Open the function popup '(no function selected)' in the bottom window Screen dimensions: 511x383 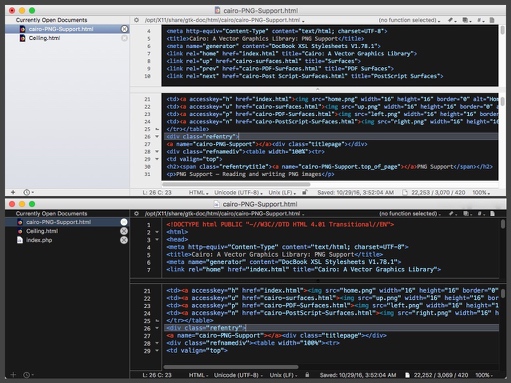coord(410,213)
